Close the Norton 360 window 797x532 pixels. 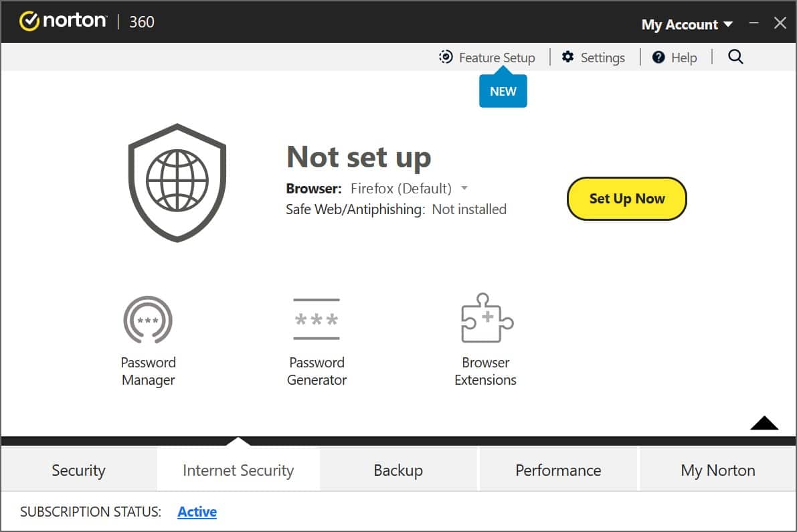[x=780, y=23]
